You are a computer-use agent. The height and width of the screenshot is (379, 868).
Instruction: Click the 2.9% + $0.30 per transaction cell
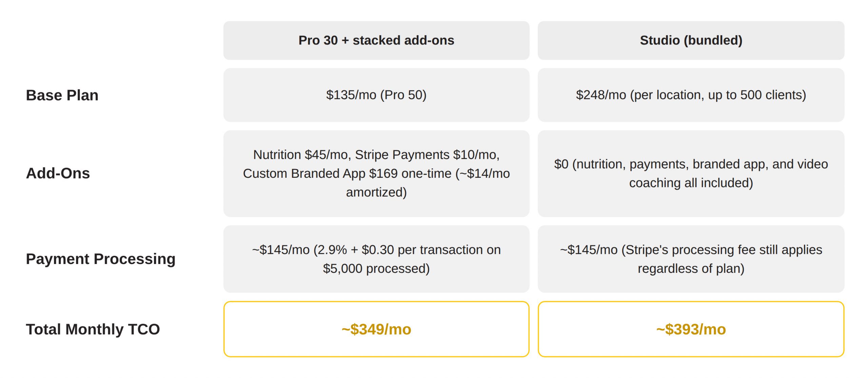[376, 259]
